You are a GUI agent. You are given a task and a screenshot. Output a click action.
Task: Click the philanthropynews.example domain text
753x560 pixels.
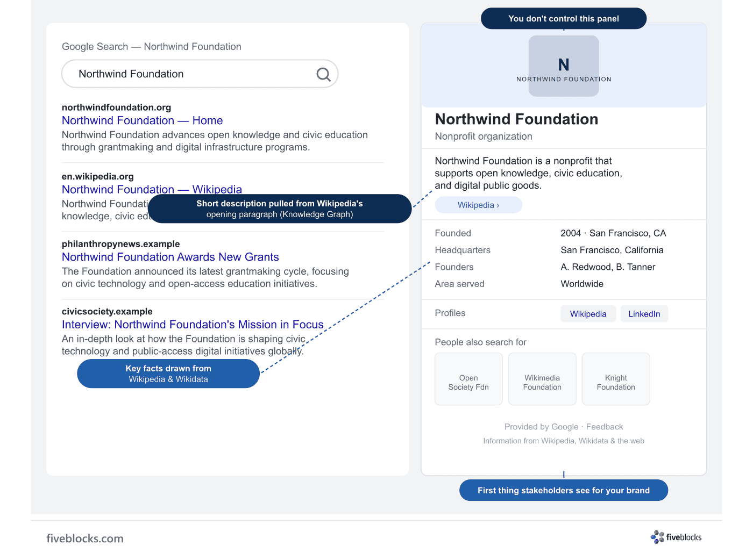point(120,244)
